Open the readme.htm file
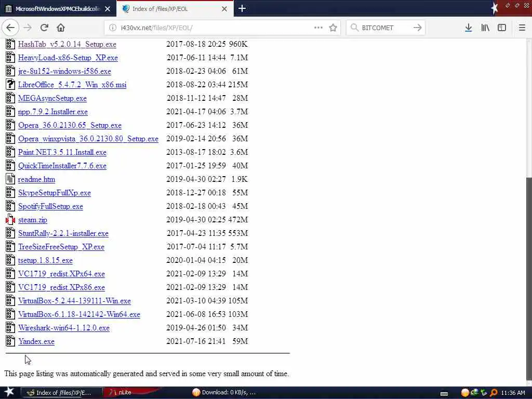 (36, 179)
